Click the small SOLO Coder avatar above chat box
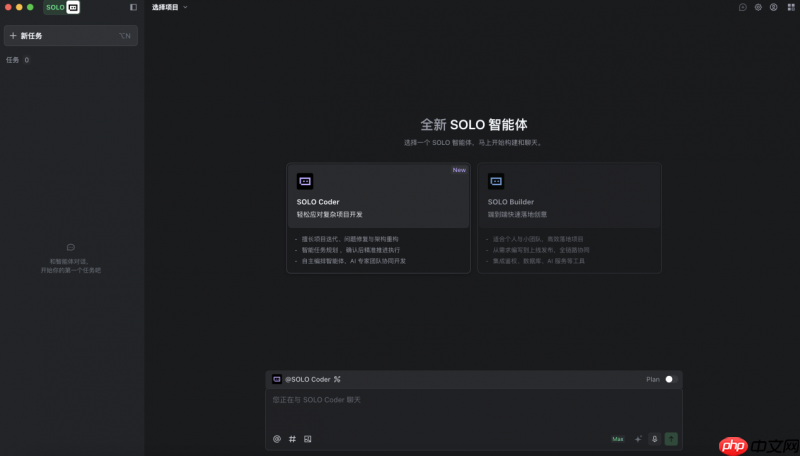This screenshot has height=456, width=800. (277, 379)
